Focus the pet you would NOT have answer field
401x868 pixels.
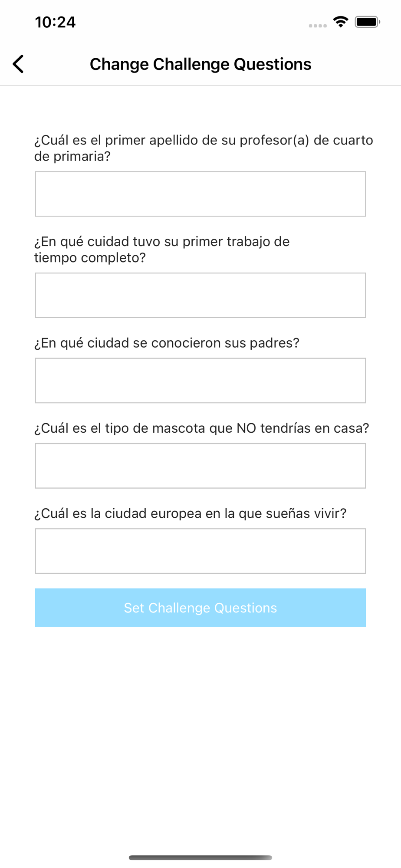point(200,466)
